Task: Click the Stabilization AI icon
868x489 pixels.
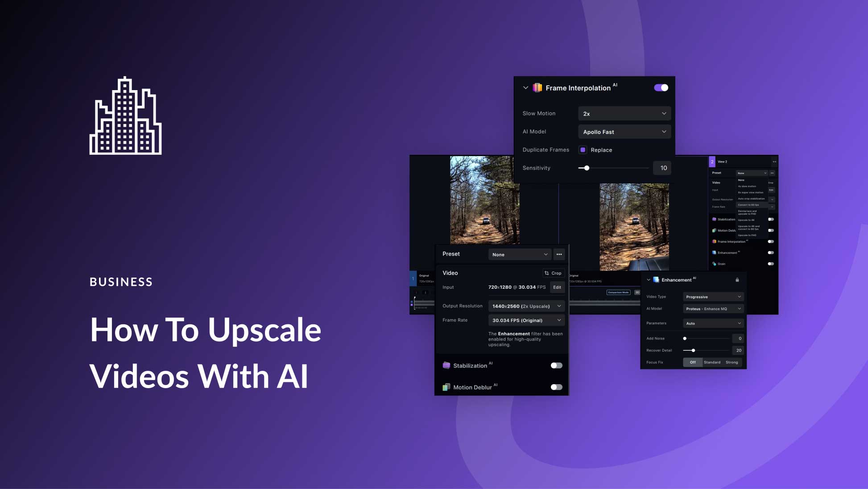Action: [x=446, y=365]
